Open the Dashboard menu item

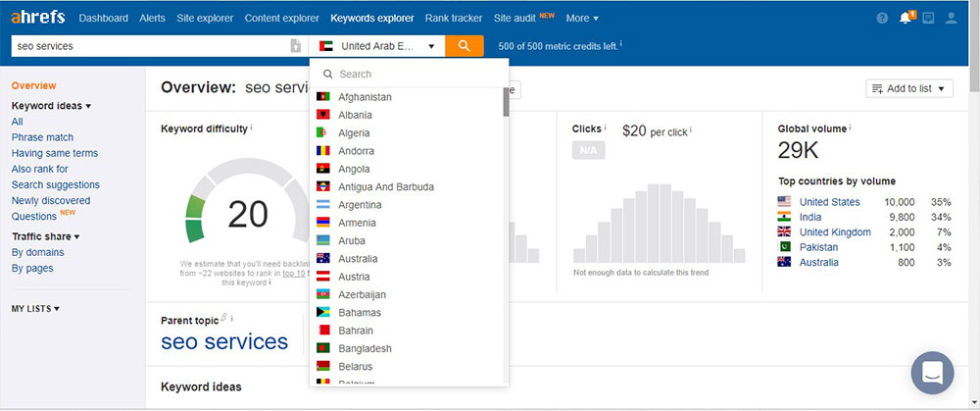(x=104, y=18)
